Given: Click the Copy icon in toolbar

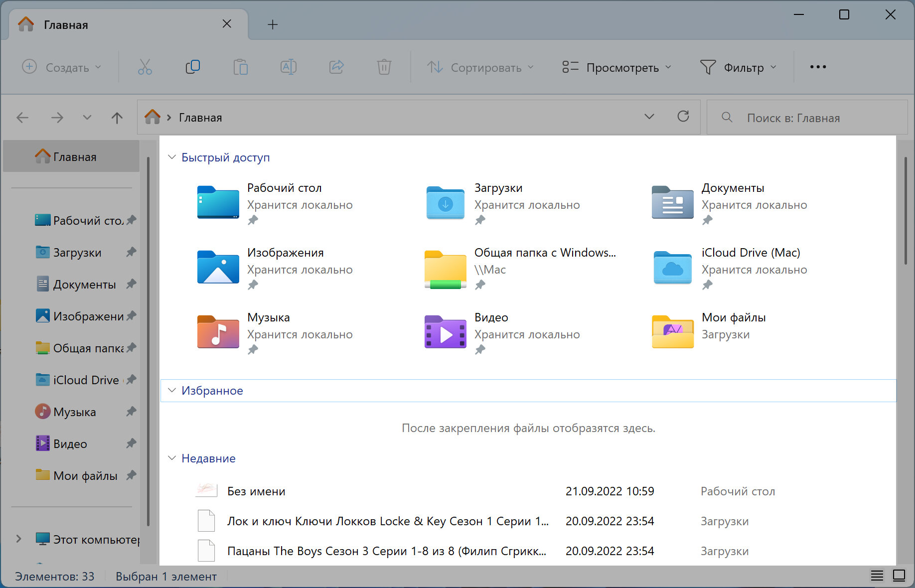Looking at the screenshot, I should 192,67.
